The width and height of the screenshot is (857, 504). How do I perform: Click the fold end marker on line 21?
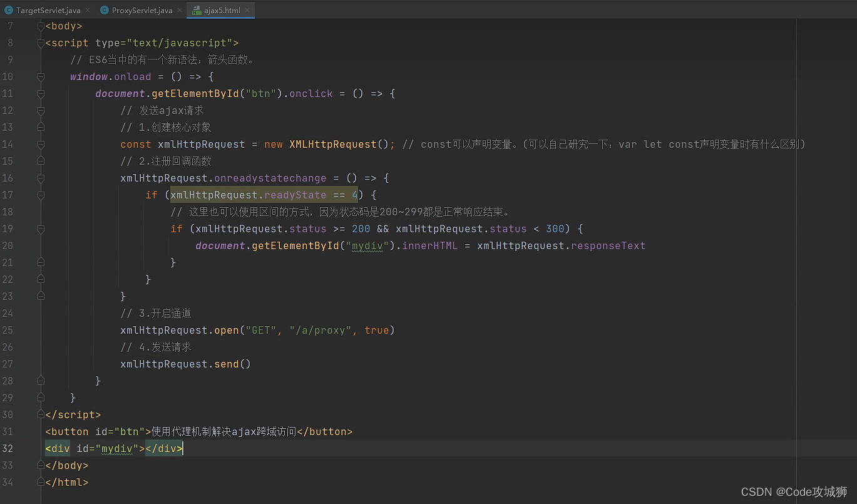(41, 263)
